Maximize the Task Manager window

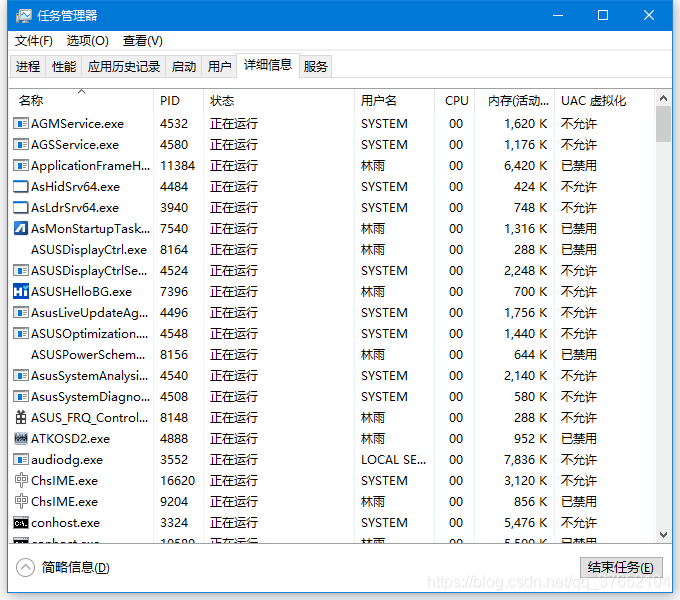pos(602,16)
